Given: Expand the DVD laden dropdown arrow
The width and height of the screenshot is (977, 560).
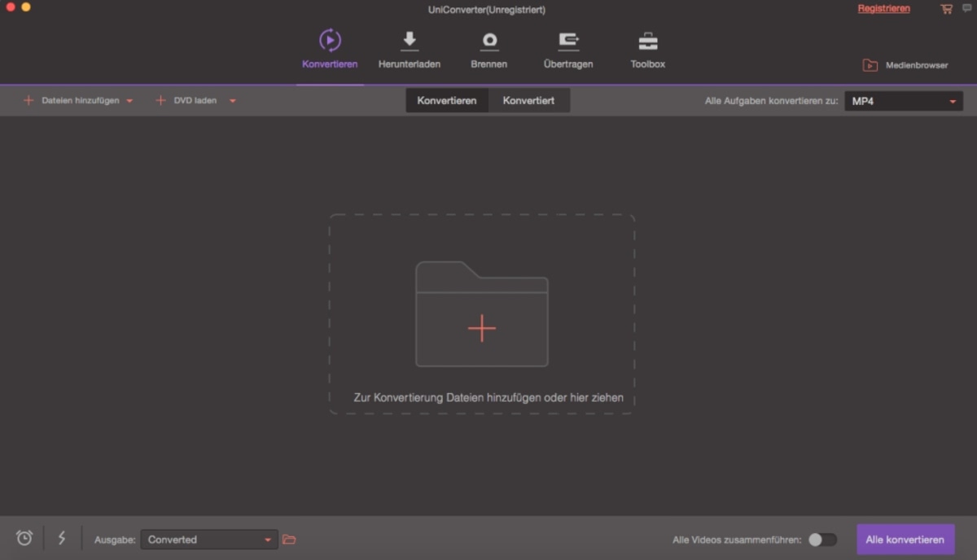Looking at the screenshot, I should coord(232,100).
